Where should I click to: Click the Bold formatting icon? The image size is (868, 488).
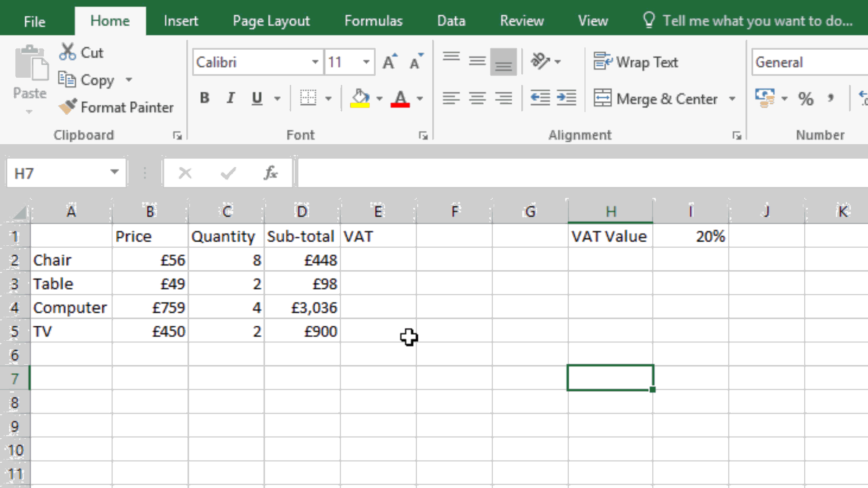tap(204, 98)
